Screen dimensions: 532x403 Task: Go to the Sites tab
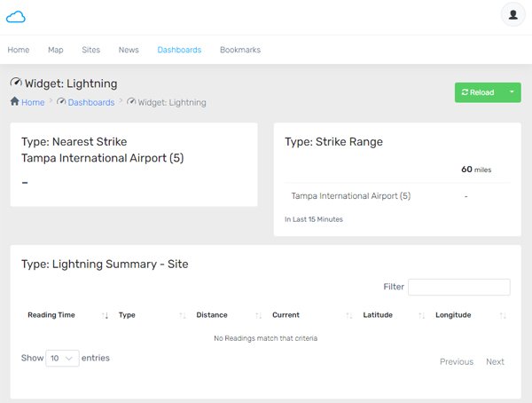[90, 50]
